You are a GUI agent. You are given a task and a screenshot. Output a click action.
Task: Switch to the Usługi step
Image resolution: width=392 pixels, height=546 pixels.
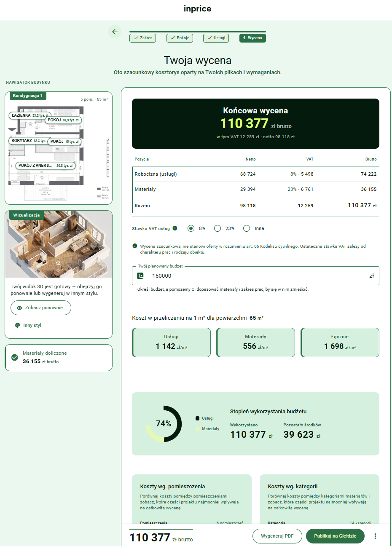[x=216, y=38]
